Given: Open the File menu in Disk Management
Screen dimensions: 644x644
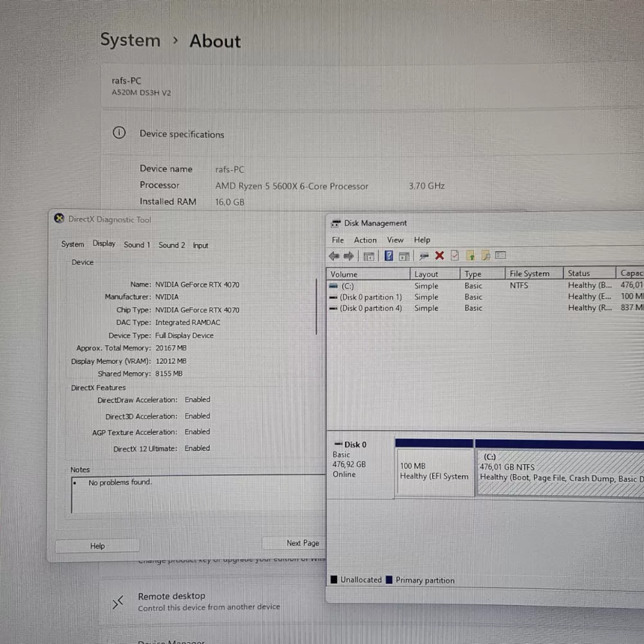Looking at the screenshot, I should click(337, 240).
